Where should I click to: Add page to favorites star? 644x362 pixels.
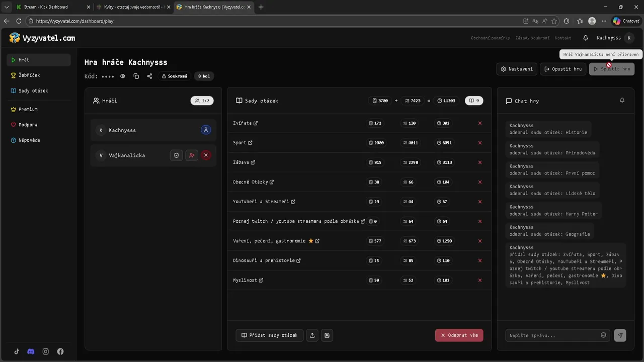(x=554, y=21)
